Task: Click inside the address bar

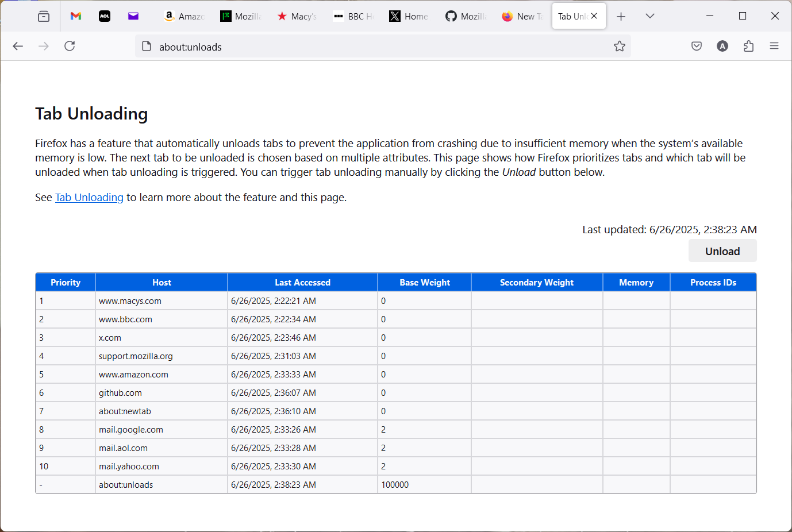Action: tap(345, 47)
